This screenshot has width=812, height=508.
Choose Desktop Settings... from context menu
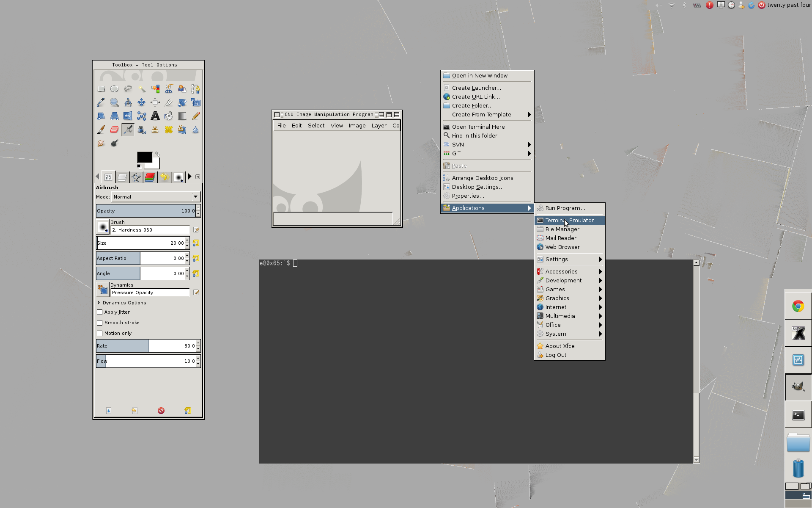click(477, 187)
